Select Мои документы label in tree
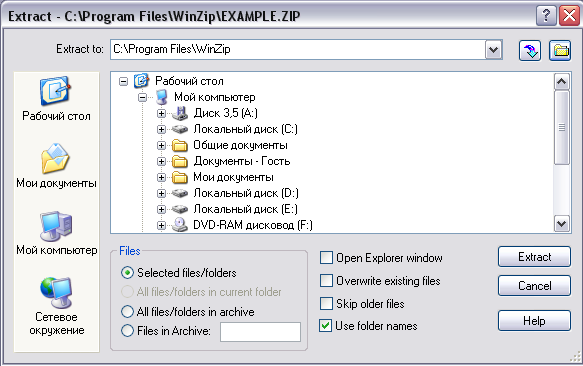This screenshot has height=366, width=583. [x=233, y=177]
